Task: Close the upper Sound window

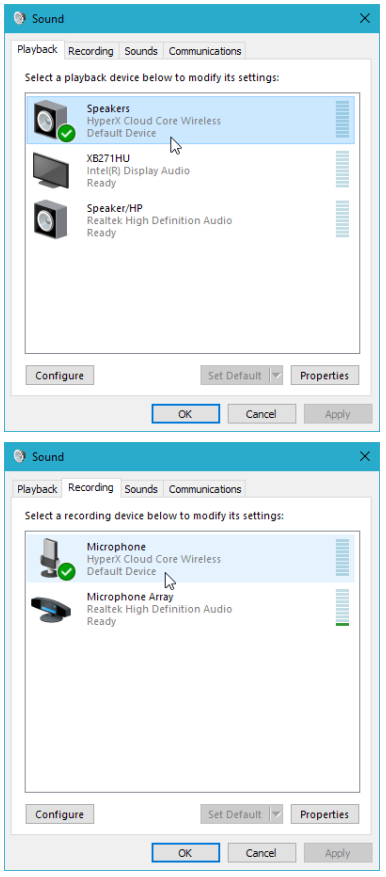Action: pos(365,18)
